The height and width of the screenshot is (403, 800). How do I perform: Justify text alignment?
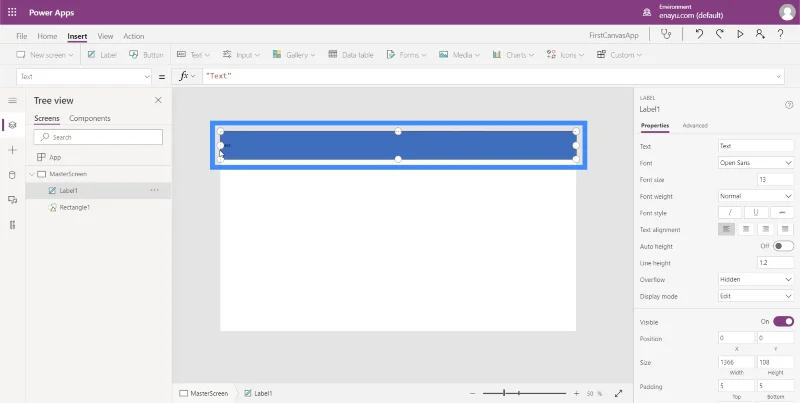pos(785,230)
